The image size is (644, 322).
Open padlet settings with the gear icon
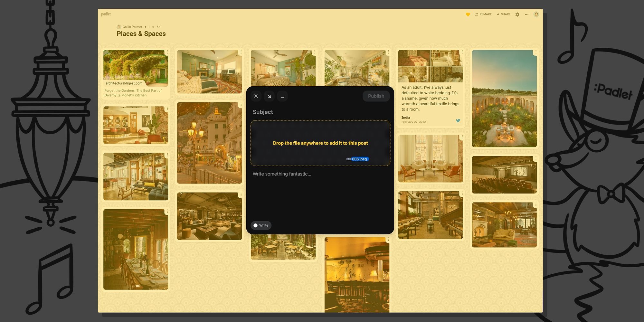(517, 14)
